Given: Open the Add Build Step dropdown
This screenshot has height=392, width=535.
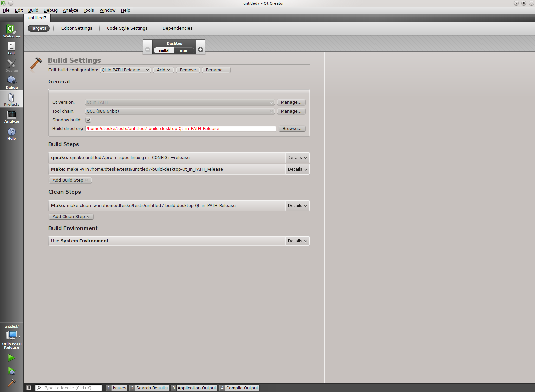Looking at the screenshot, I should [x=70, y=180].
